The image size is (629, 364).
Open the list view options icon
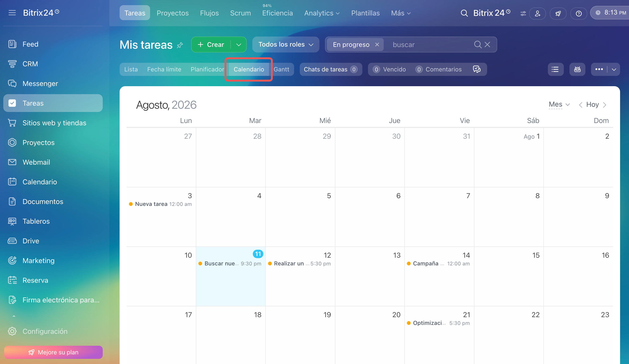point(555,69)
